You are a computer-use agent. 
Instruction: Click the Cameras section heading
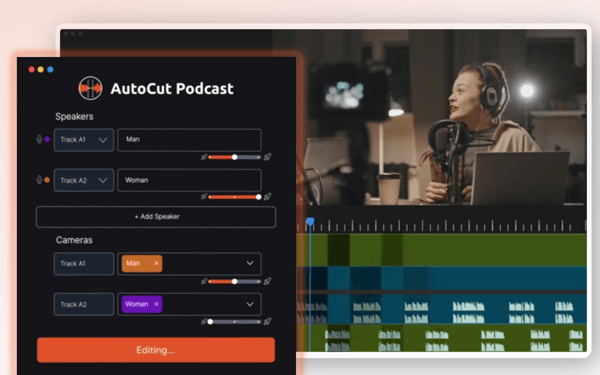74,240
